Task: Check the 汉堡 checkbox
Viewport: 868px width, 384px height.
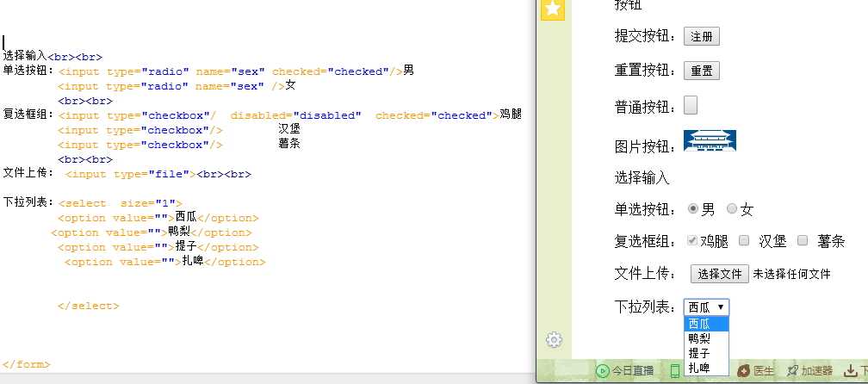Action: (x=745, y=241)
